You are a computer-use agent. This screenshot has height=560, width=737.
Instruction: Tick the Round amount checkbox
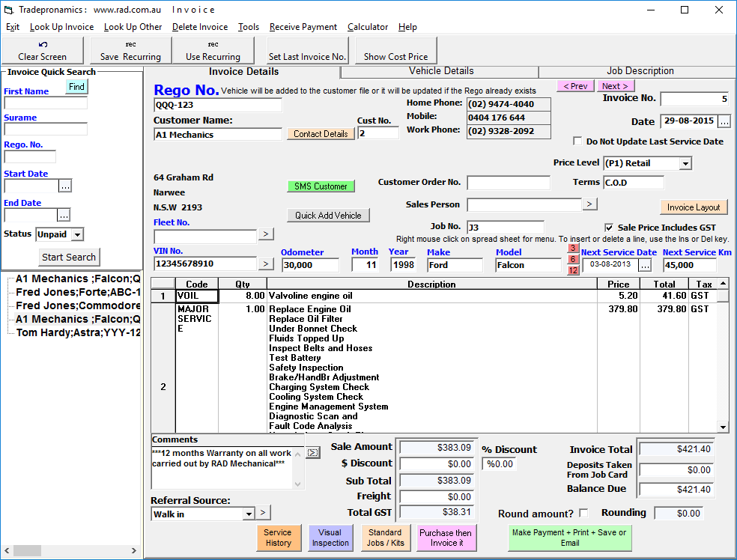[x=583, y=513]
